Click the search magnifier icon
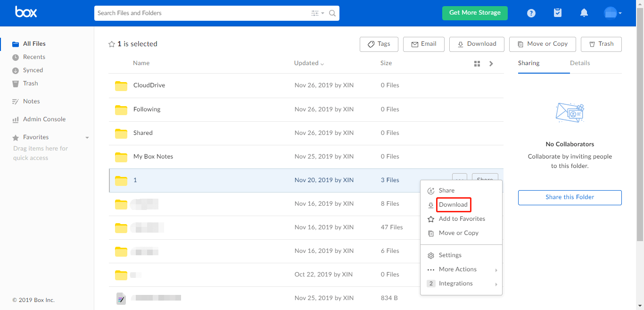Screen dimensions: 644x310 coord(332,13)
